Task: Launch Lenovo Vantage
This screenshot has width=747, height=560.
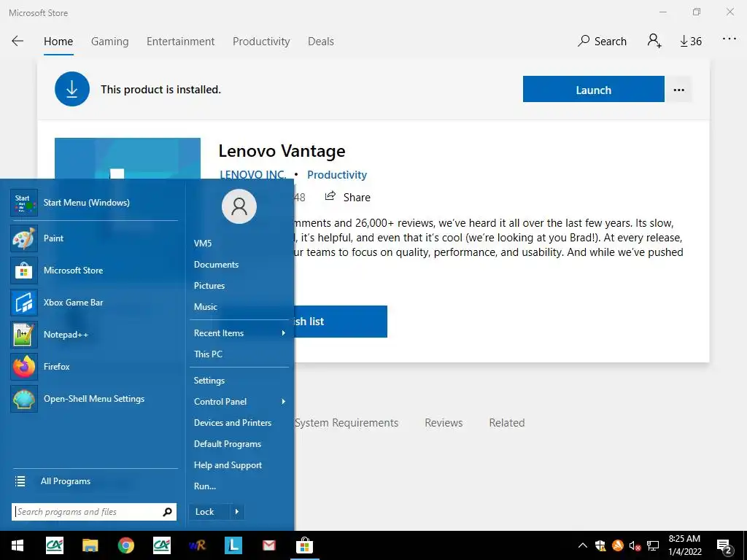Action: tap(593, 89)
